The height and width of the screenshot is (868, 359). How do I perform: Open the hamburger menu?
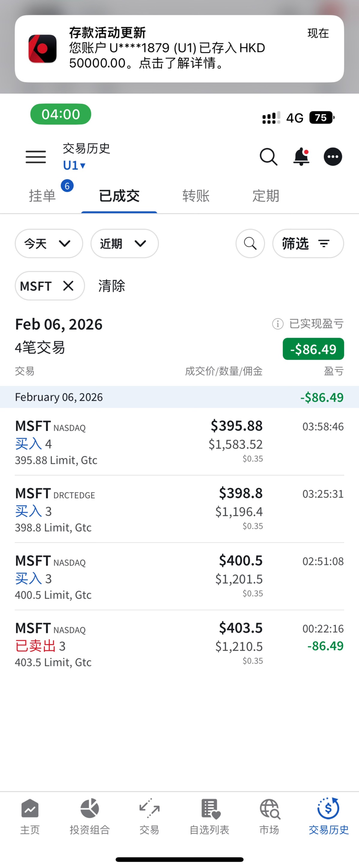click(x=36, y=157)
